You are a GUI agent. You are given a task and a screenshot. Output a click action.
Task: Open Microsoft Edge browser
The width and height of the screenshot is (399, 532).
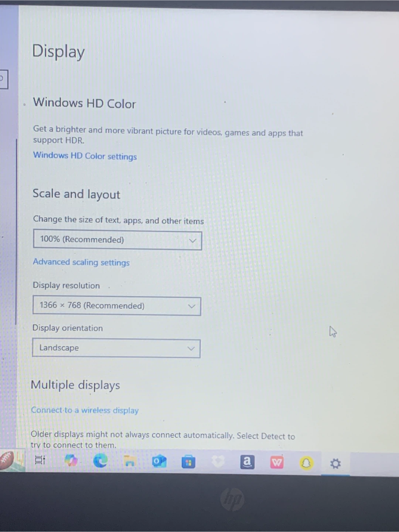point(100,461)
